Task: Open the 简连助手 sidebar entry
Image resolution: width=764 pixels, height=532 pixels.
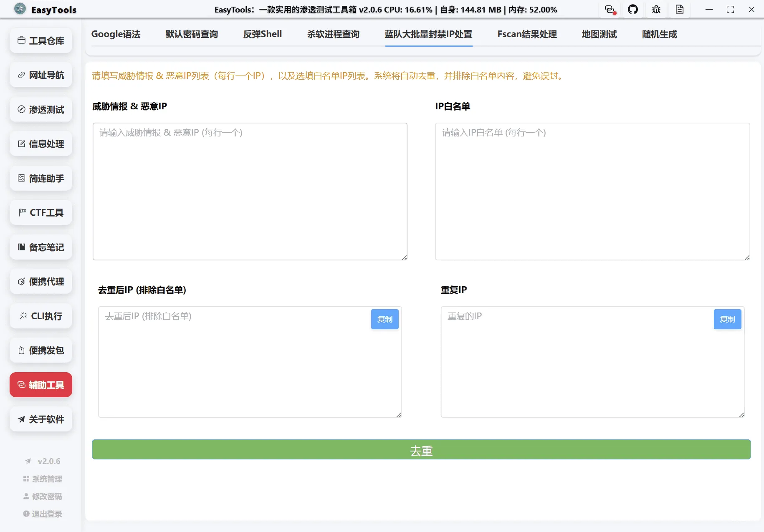Action: tap(40, 178)
